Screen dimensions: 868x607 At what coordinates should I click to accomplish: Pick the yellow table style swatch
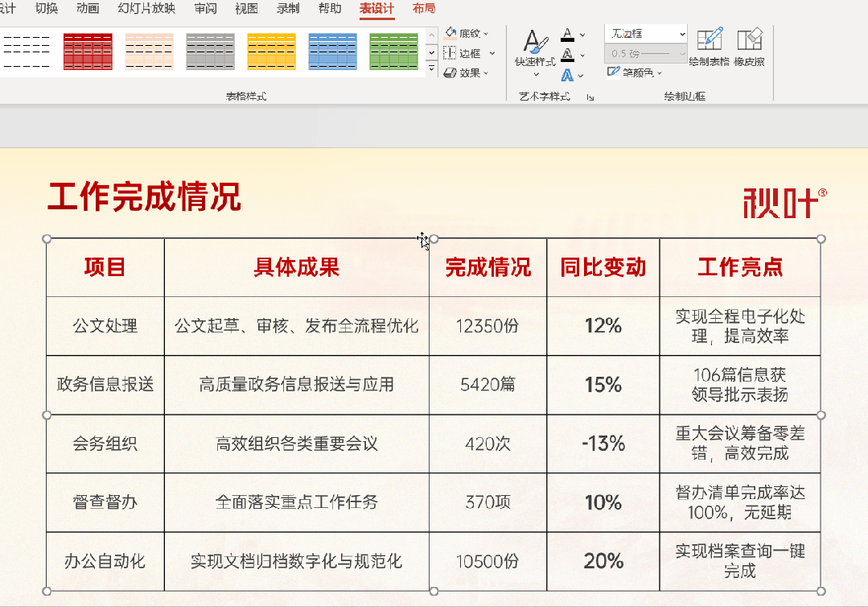click(x=271, y=52)
